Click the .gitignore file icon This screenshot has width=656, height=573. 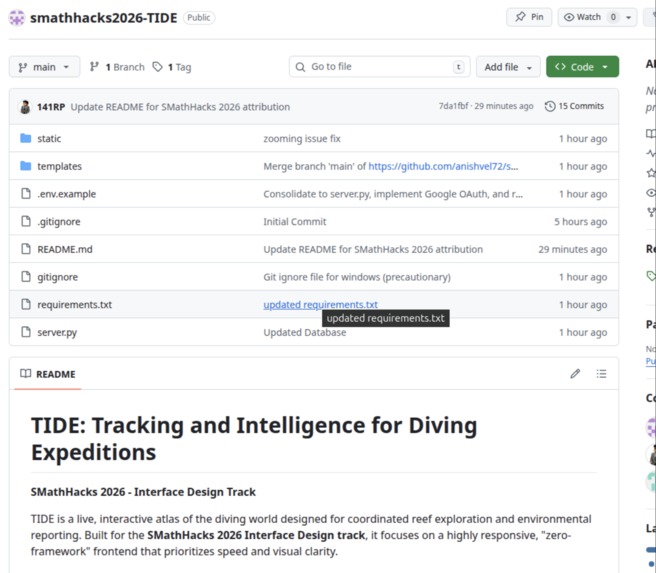pos(26,221)
